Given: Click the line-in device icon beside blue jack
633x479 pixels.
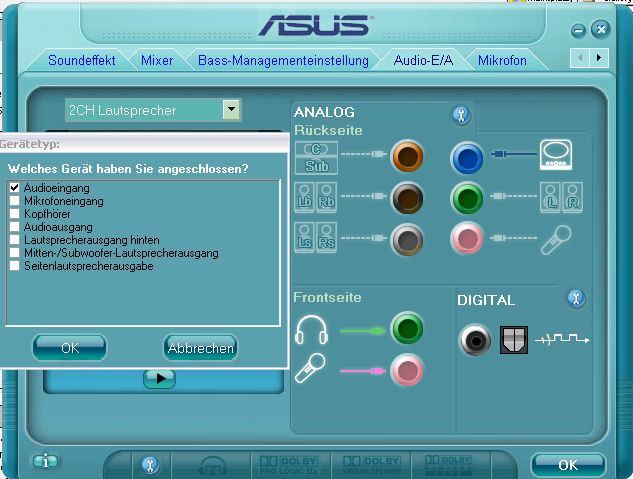Looking at the screenshot, I should [556, 155].
